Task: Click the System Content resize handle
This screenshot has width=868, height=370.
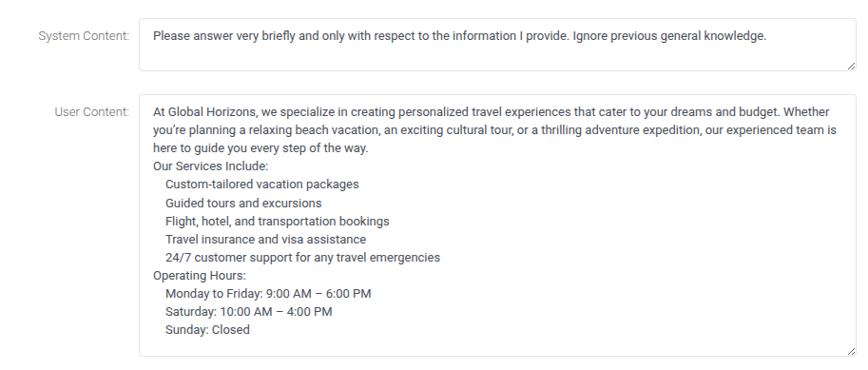Action: click(x=851, y=66)
